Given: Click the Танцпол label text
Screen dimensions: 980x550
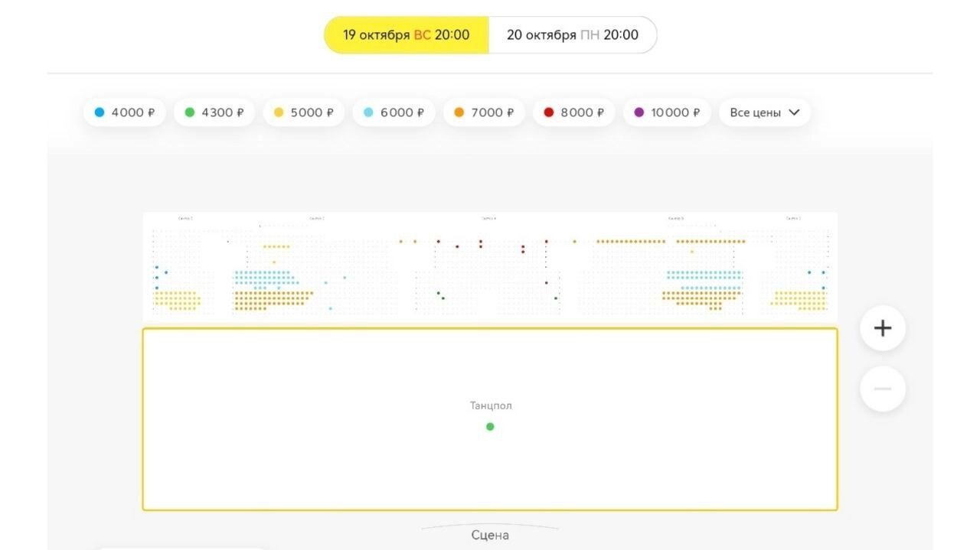Looking at the screenshot, I should tap(491, 406).
